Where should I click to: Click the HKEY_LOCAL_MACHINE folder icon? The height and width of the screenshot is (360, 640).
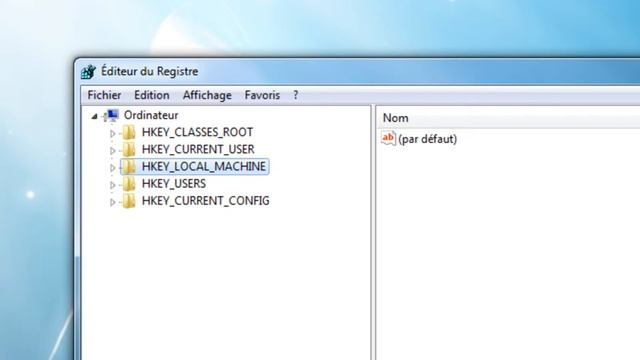(x=129, y=167)
